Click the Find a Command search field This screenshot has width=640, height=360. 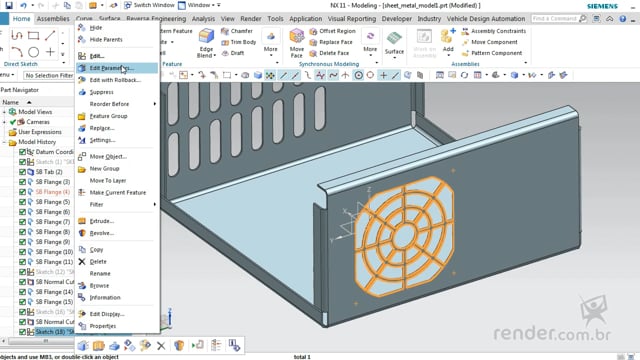pos(555,19)
